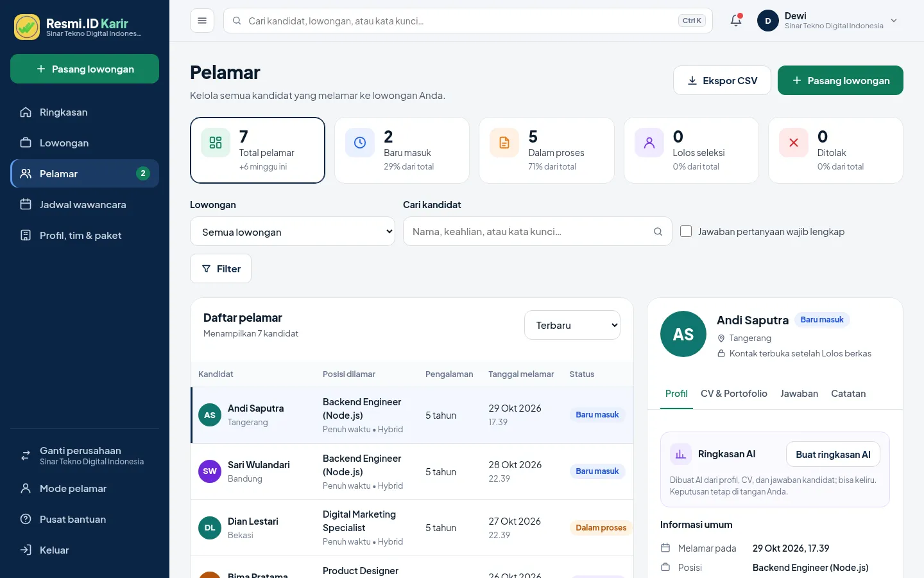Open Ringkasan in the sidebar

(85, 112)
